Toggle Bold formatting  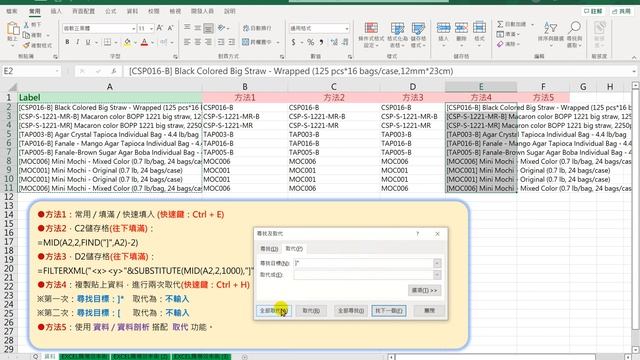tap(67, 42)
